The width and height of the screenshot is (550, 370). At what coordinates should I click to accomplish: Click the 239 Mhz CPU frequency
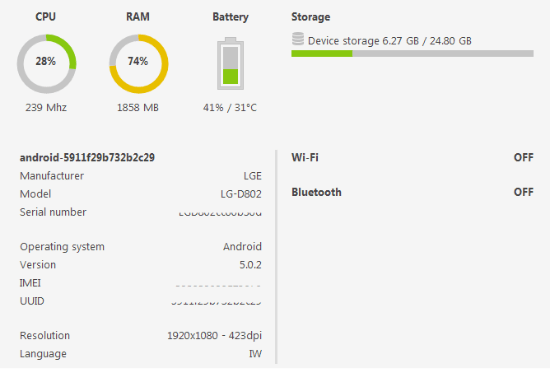(46, 107)
